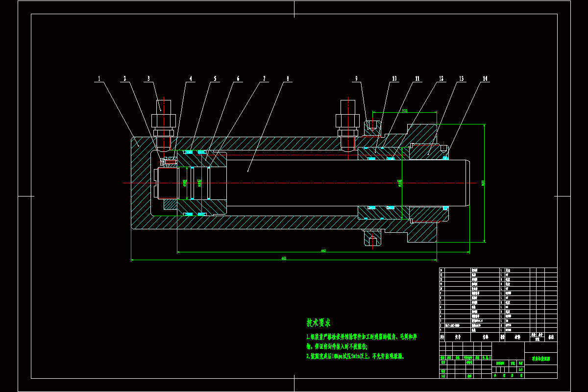Click part callout number 9
This screenshot has height=392, width=588.
tap(356, 78)
